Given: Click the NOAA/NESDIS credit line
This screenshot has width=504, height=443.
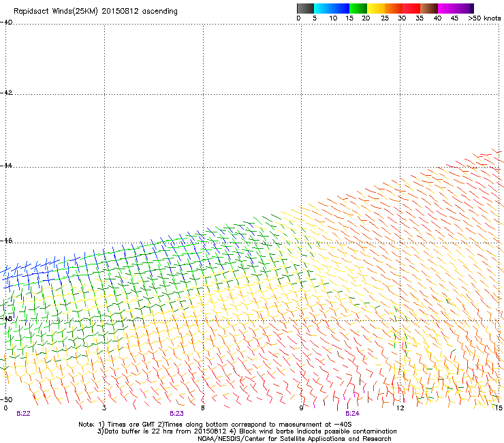Looking at the screenshot, I should [294, 439].
